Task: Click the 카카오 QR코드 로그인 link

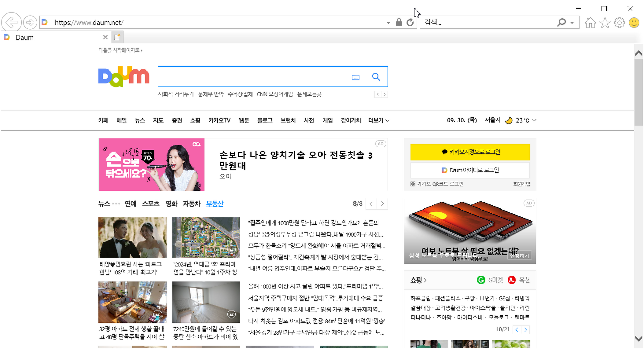Action: click(437, 184)
